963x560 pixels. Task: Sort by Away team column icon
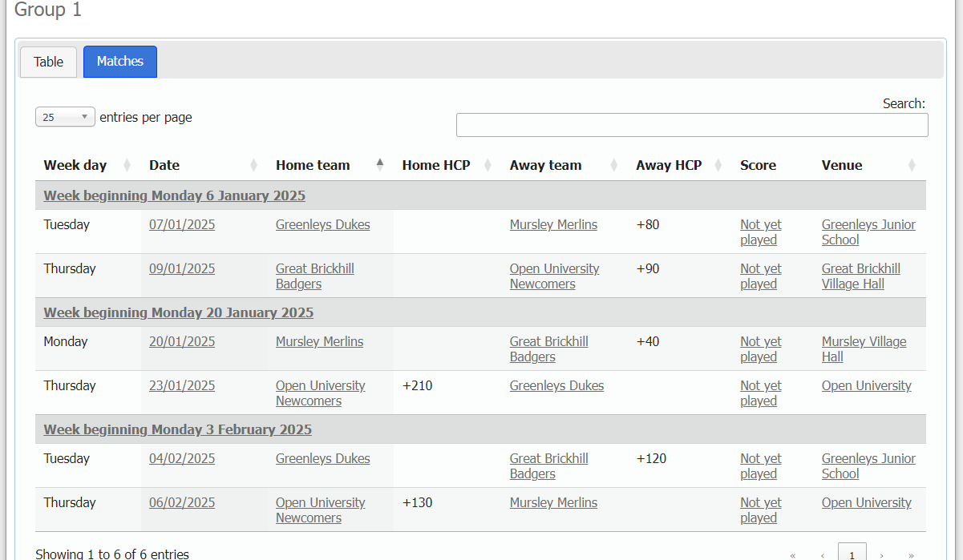pyautogui.click(x=614, y=165)
